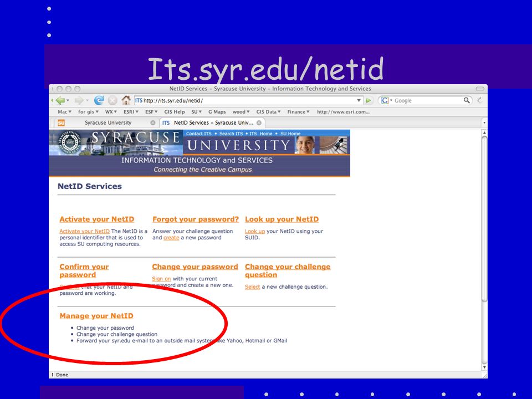532x399 pixels.
Task: Open the tab list dropdown at right
Action: (484, 123)
